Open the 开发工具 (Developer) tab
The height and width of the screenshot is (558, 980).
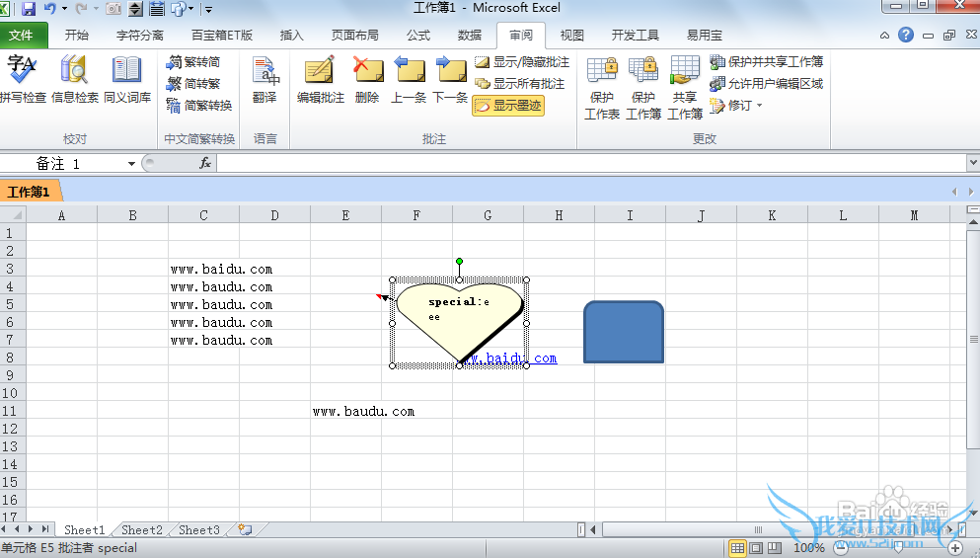(x=635, y=35)
